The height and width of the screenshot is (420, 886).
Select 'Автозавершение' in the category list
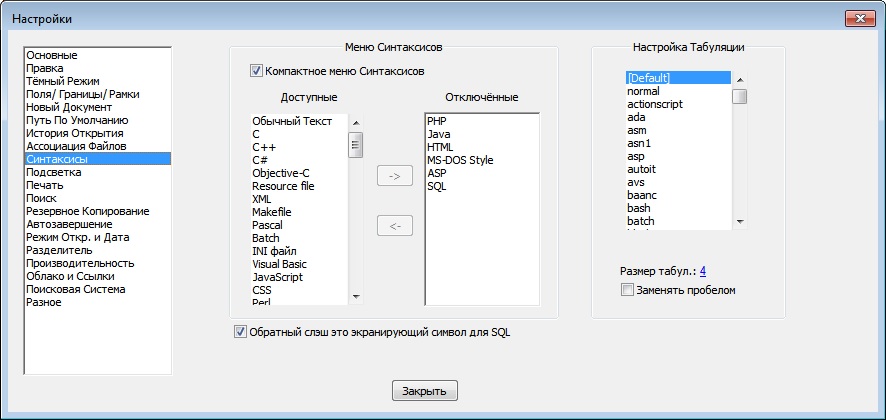(69, 224)
